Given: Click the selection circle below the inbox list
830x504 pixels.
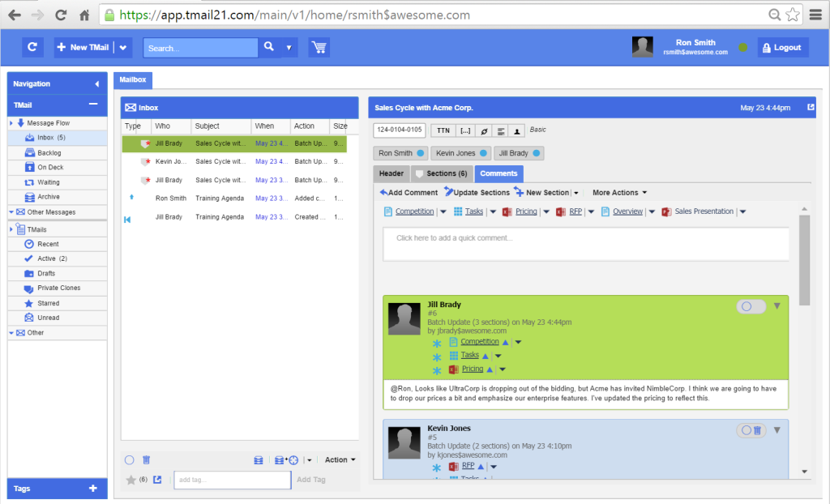Looking at the screenshot, I should click(x=129, y=459).
